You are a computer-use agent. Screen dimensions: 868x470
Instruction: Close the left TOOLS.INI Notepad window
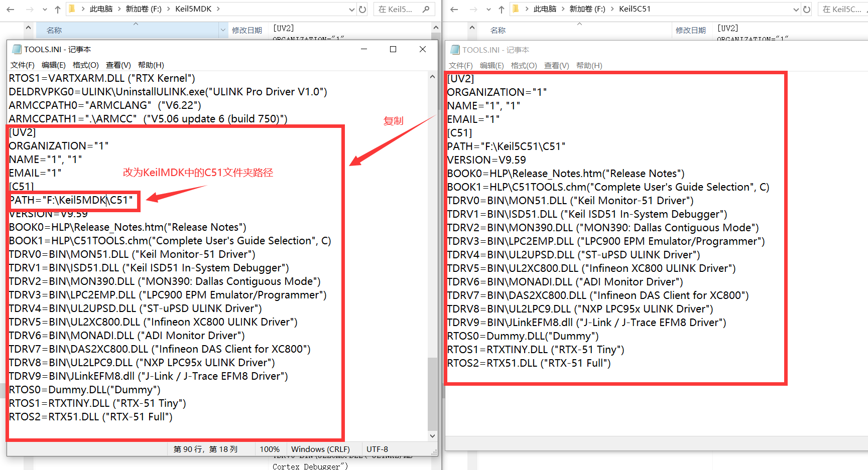pyautogui.click(x=423, y=49)
